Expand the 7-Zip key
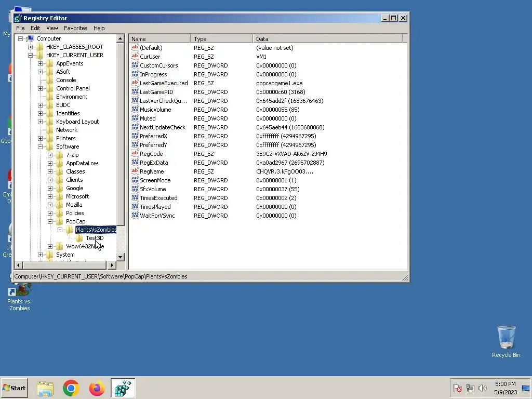Viewport: 532px width, 399px height. [x=50, y=155]
